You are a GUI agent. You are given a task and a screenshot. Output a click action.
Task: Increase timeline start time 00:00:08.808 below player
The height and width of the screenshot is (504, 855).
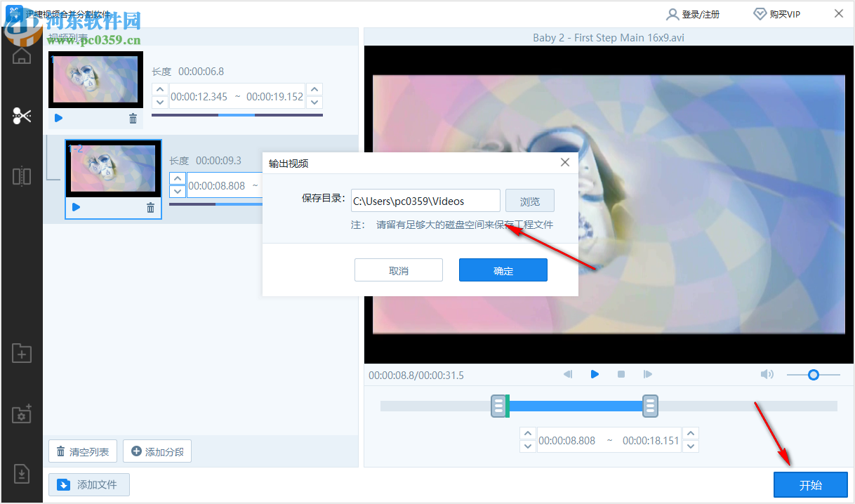point(528,434)
